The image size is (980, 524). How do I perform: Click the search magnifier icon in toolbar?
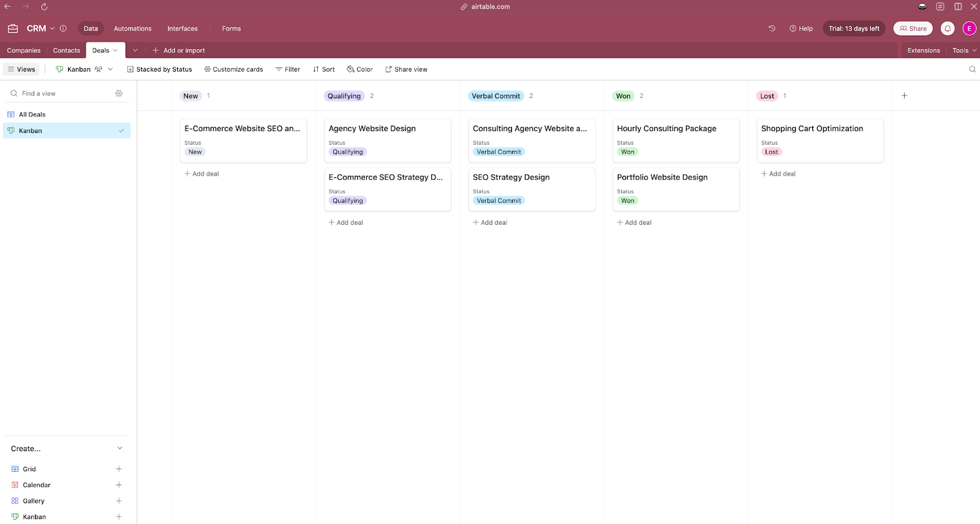point(972,69)
